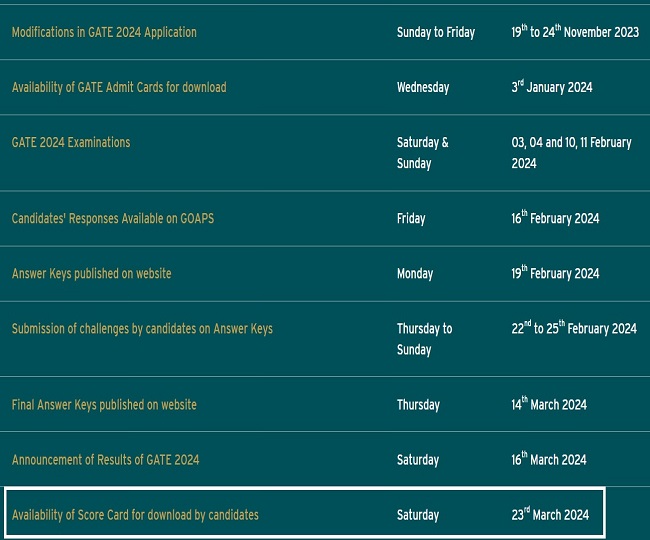Select the '3rd January 2024' date cell
650x540 pixels.
pos(551,87)
